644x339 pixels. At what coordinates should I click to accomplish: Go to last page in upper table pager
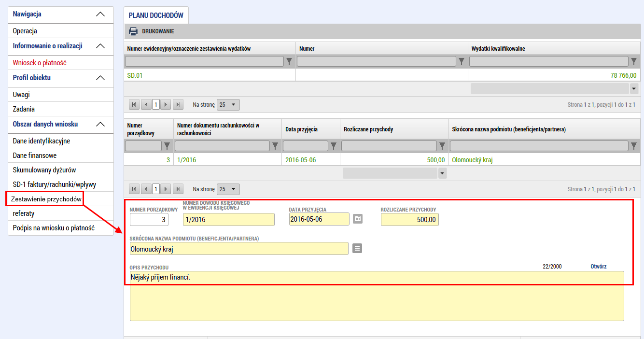click(178, 104)
